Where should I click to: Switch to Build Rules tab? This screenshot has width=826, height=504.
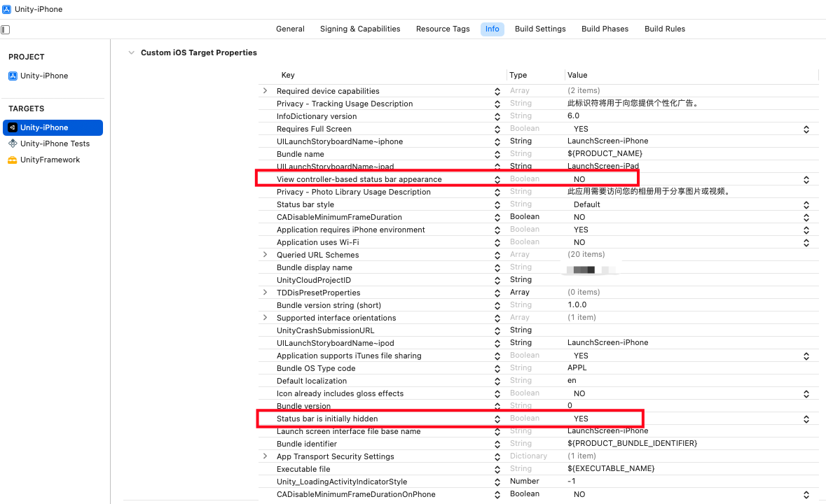(665, 29)
